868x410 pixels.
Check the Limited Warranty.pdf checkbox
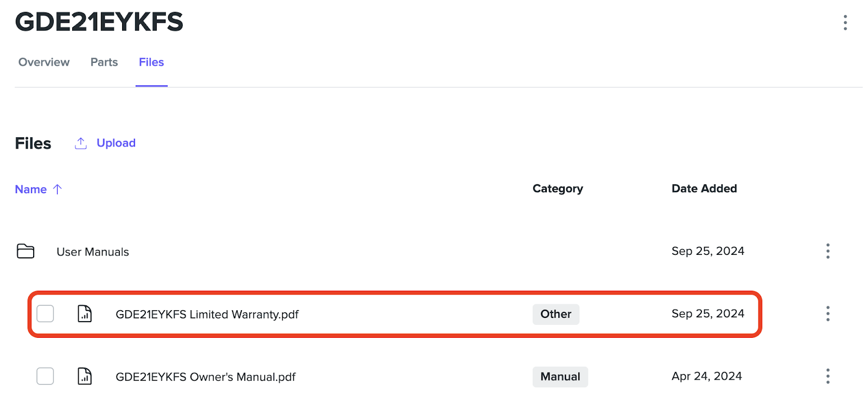click(45, 313)
